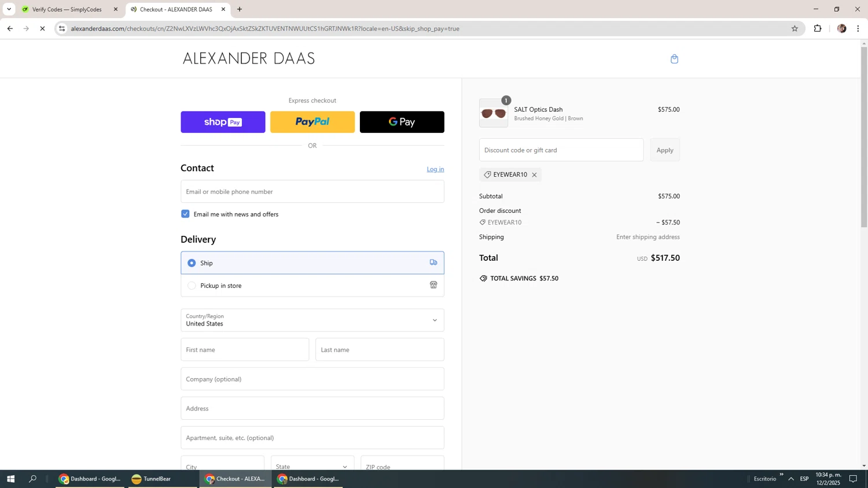868x488 pixels.
Task: Open the SALT Optics Dash product thumbnail
Action: (x=494, y=113)
